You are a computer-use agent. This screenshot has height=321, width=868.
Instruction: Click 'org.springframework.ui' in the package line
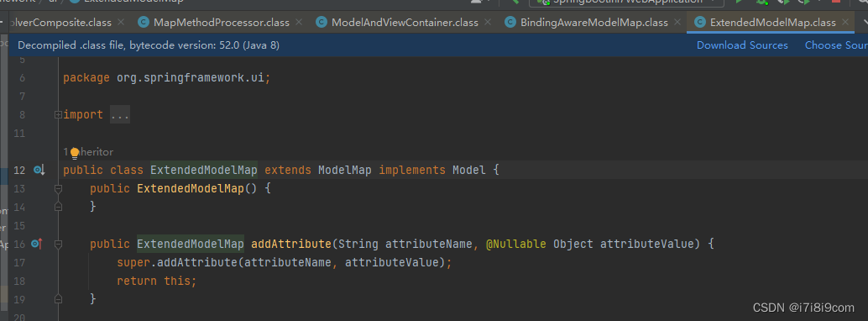tap(191, 78)
